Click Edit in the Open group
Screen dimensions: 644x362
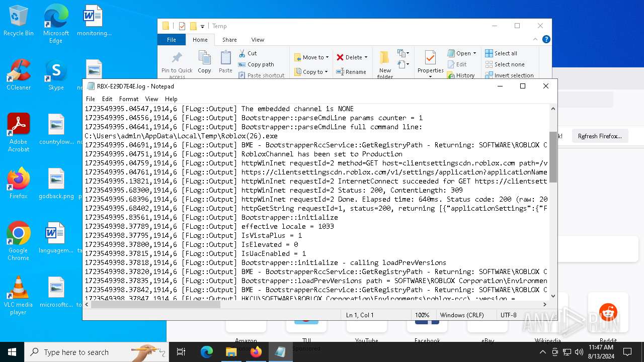click(x=457, y=64)
